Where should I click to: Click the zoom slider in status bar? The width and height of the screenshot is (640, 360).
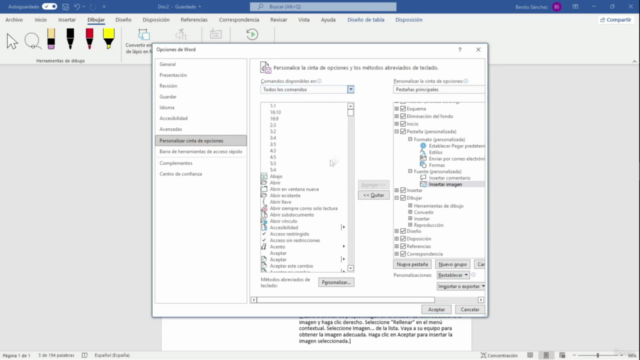(598, 356)
